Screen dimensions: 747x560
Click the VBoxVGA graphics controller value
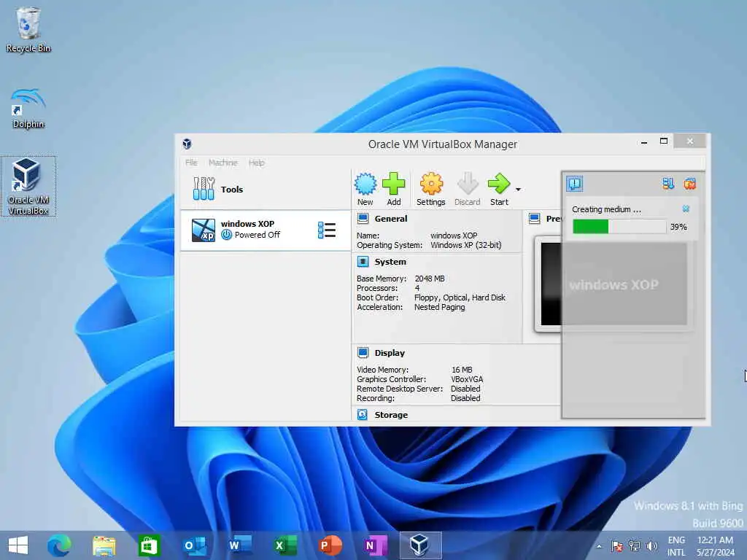tap(467, 379)
